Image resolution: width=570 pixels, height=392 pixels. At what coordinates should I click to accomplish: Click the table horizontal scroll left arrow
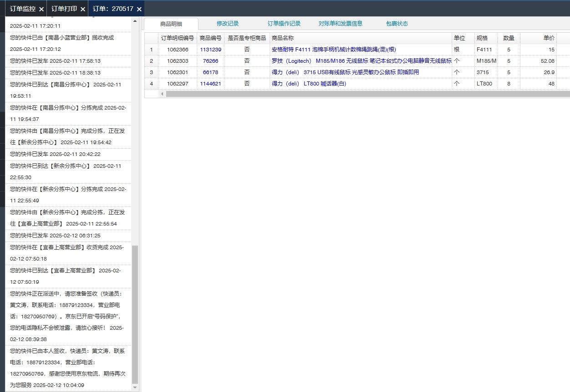[x=162, y=94]
